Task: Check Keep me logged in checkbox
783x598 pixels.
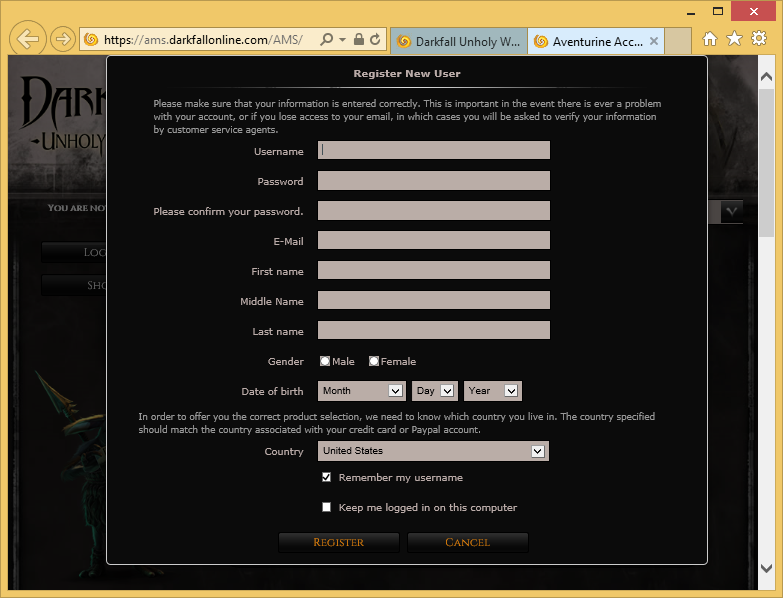Action: pyautogui.click(x=327, y=507)
